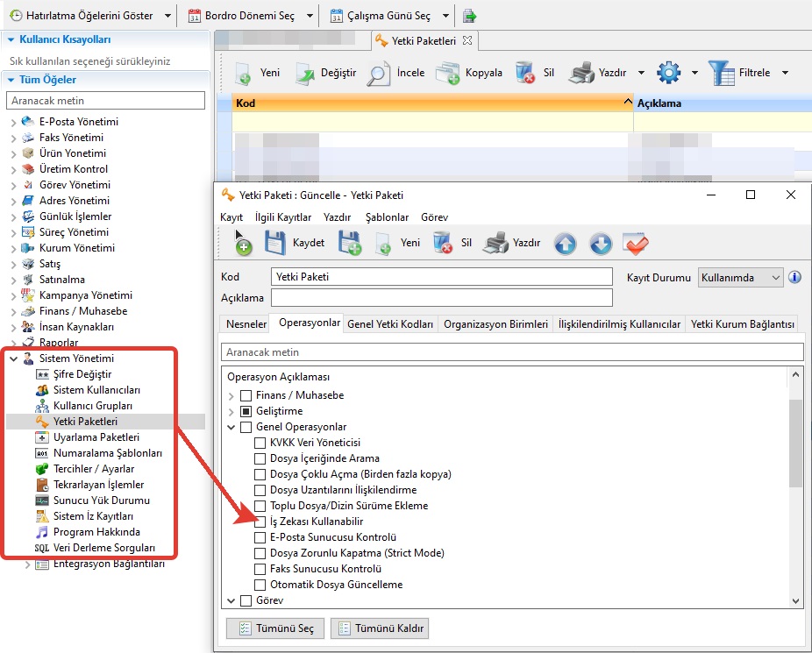812x653 pixels.
Task: Switch to the Genel Yetki Kodları tab
Action: pyautogui.click(x=390, y=323)
